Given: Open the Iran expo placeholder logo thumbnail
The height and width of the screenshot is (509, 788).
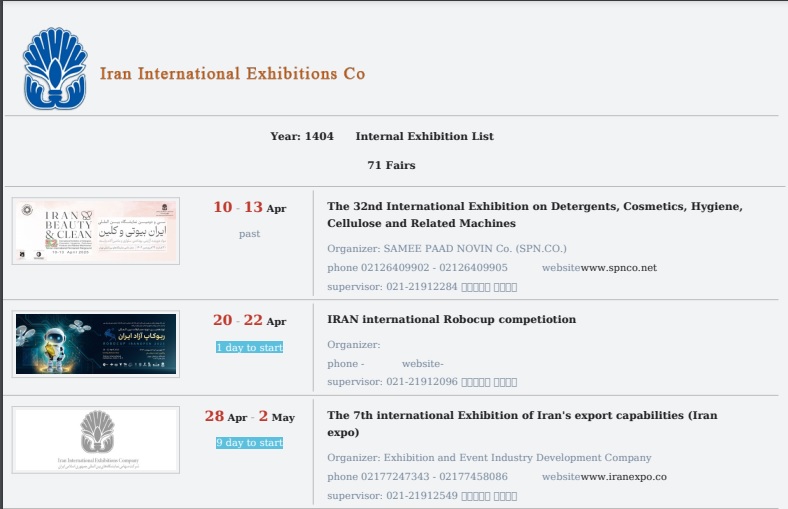Looking at the screenshot, I should [x=96, y=439].
